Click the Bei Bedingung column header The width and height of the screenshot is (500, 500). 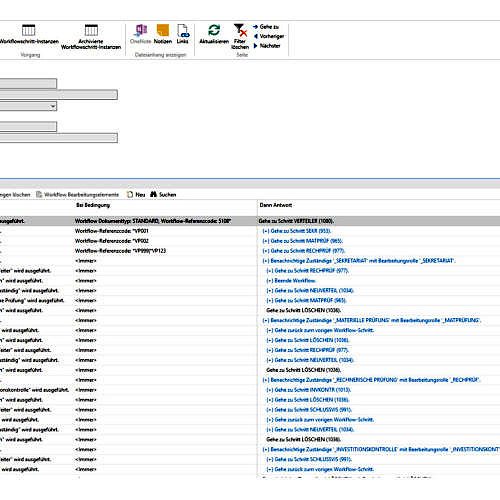tap(93, 205)
